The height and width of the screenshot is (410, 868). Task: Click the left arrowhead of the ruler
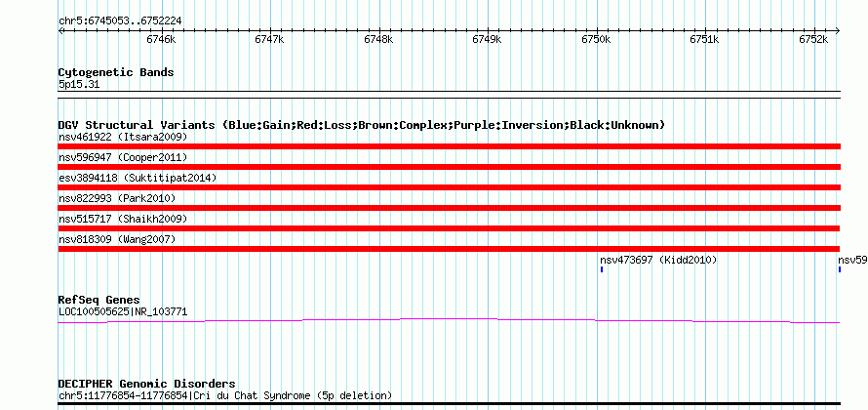[60, 30]
